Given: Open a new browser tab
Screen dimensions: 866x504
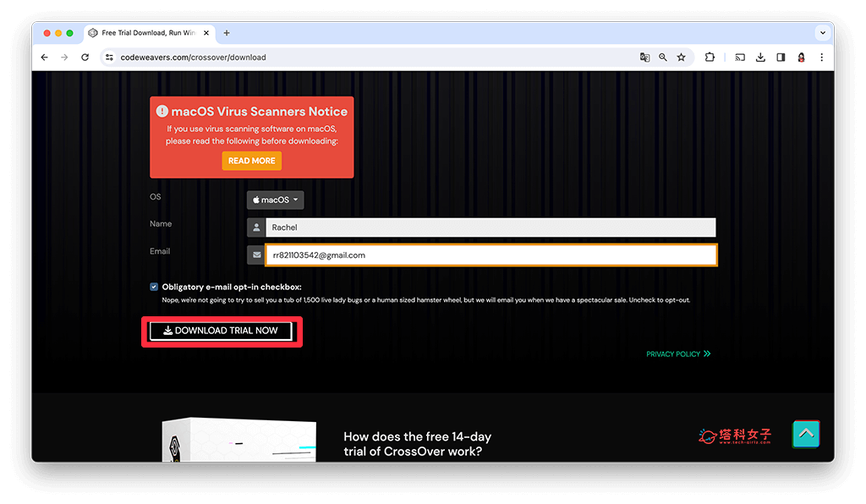Looking at the screenshot, I should point(227,33).
